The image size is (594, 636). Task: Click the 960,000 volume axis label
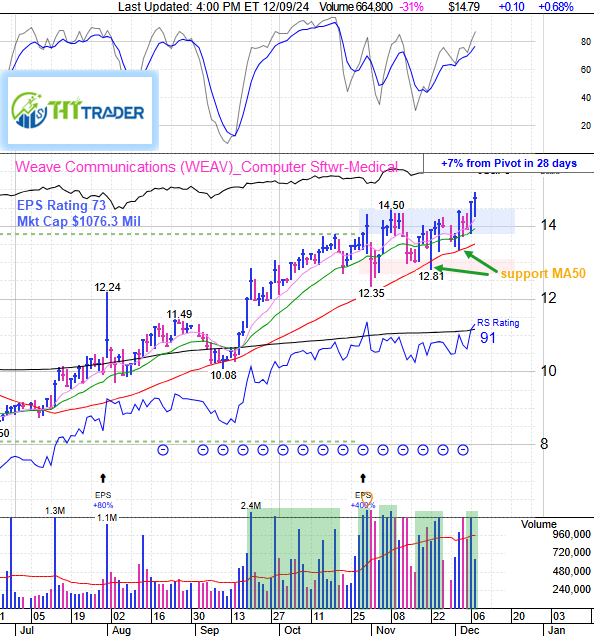click(x=571, y=534)
